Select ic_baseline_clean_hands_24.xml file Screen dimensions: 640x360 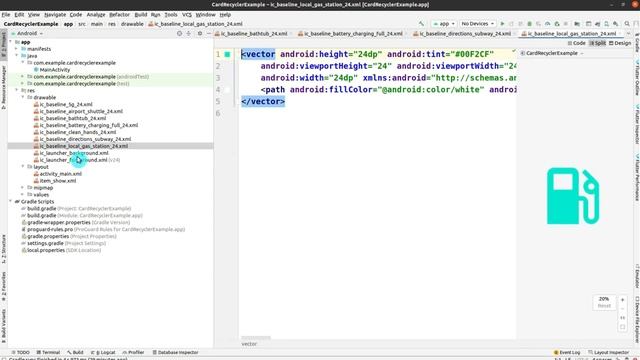coord(75,132)
